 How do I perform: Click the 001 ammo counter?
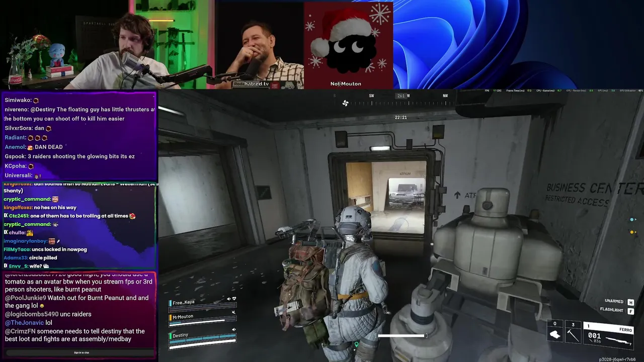pos(594,336)
